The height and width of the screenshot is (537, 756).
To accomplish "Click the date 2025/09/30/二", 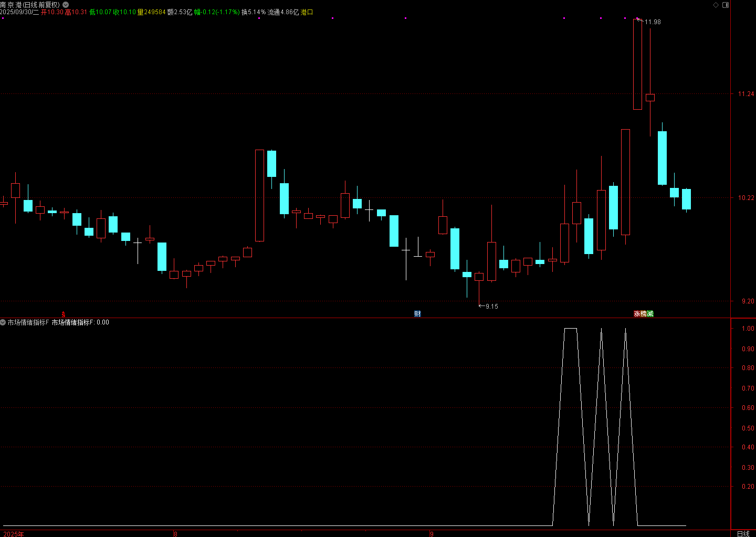I will pyautogui.click(x=19, y=12).
